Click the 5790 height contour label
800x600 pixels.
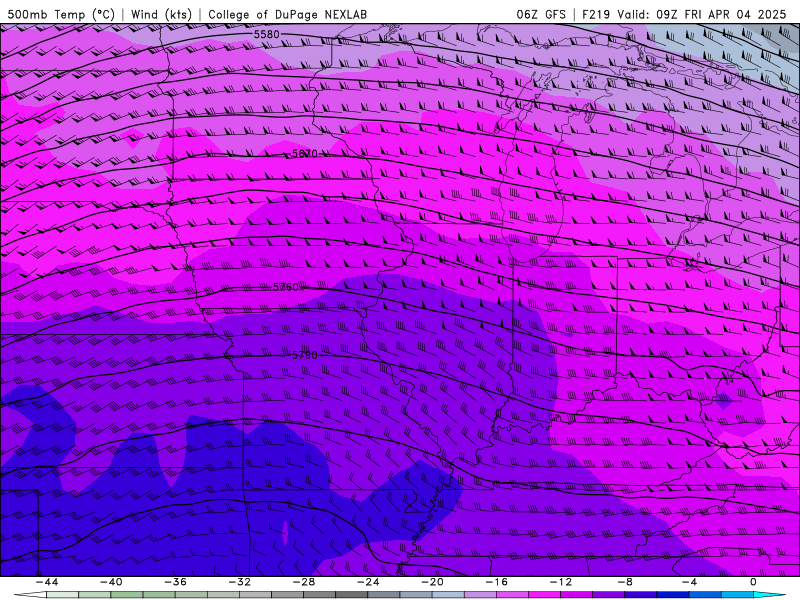tap(305, 355)
